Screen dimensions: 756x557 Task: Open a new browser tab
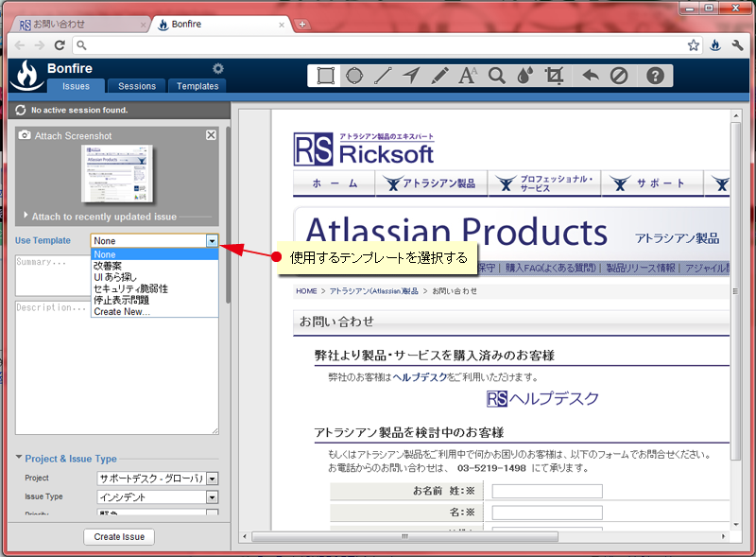pyautogui.click(x=302, y=25)
